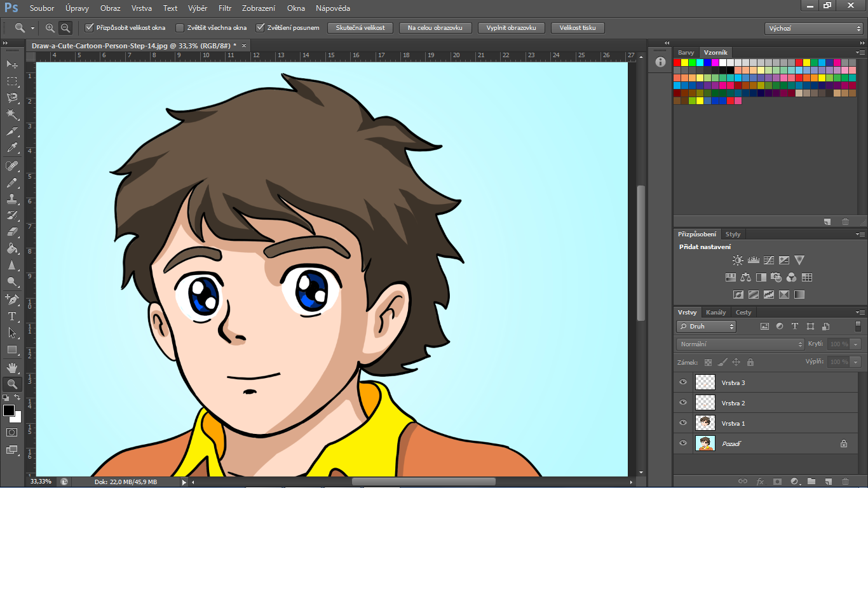Switch to the Kanály tab

point(715,313)
